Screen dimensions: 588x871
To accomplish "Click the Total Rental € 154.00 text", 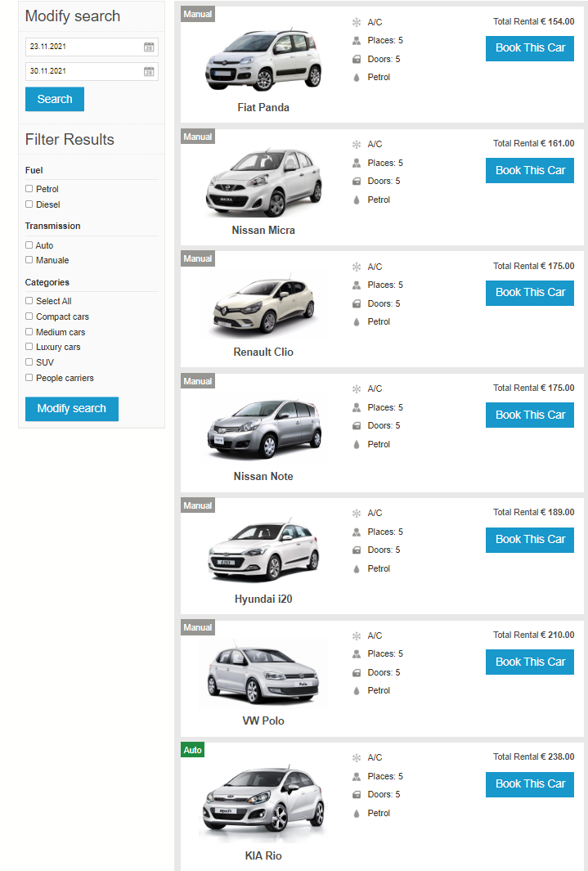I will coord(533,21).
